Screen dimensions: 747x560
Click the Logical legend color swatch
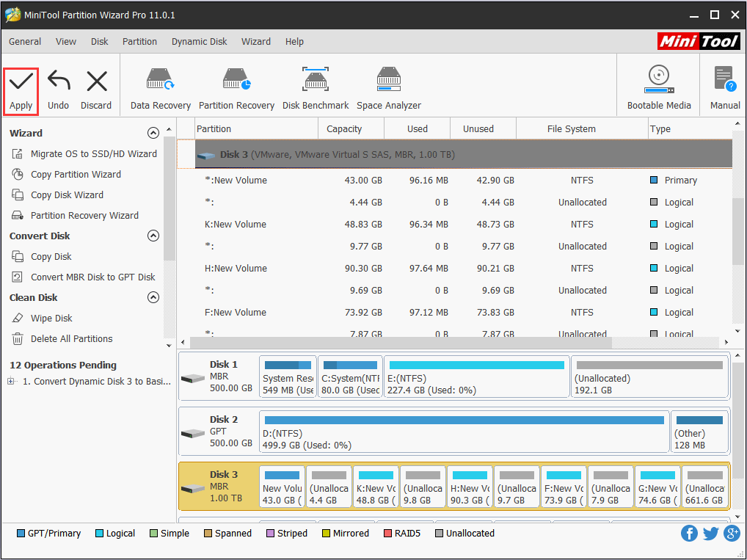pos(99,534)
